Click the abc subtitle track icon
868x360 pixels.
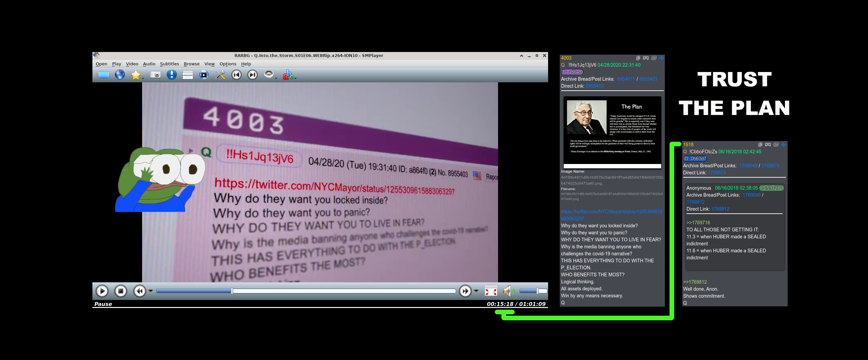(288, 75)
